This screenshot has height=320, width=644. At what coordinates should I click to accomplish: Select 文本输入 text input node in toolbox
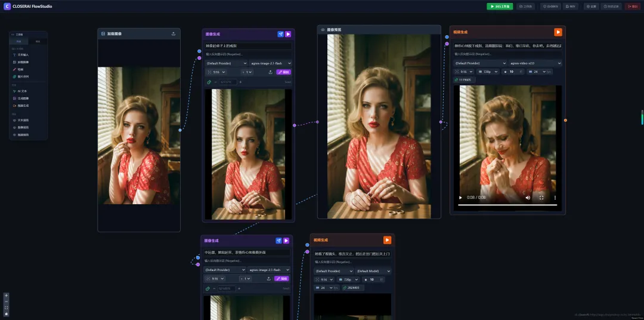point(29,55)
